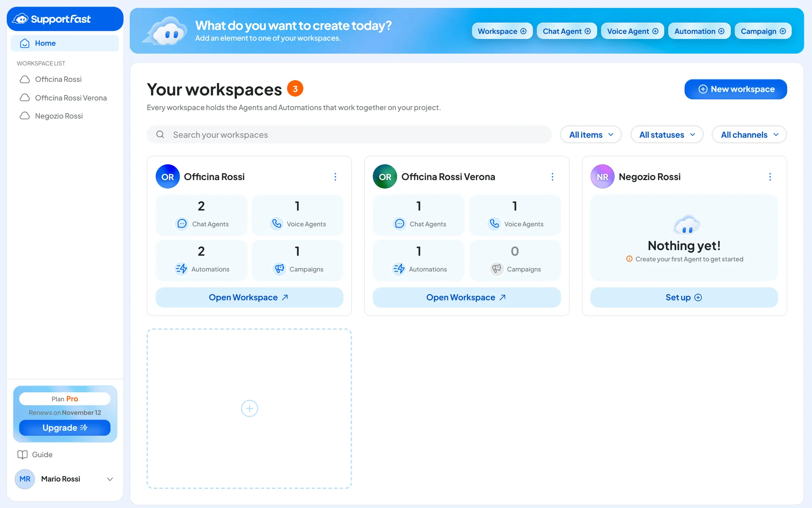Click greyed Campaigns icon in Officina Rossi Verona
The height and width of the screenshot is (508, 812).
point(497,269)
